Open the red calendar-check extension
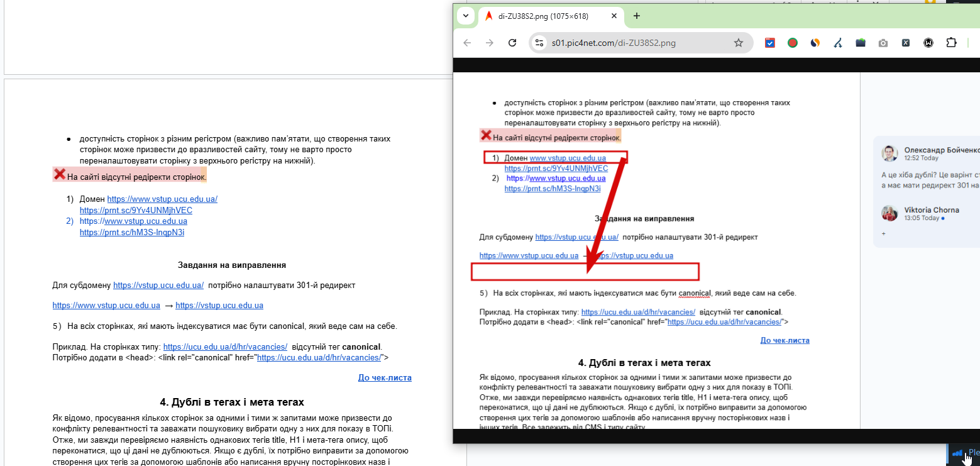This screenshot has width=980, height=466. click(x=770, y=43)
